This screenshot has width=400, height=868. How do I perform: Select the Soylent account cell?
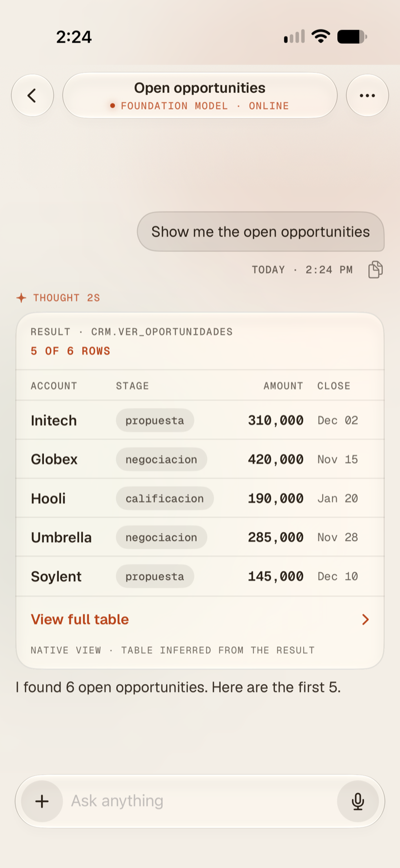point(56,576)
